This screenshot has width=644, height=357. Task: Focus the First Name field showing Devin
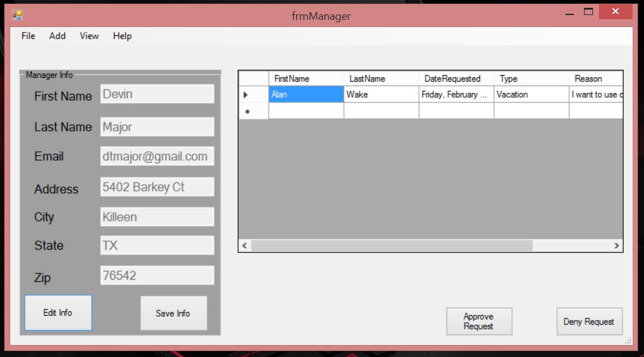[157, 94]
